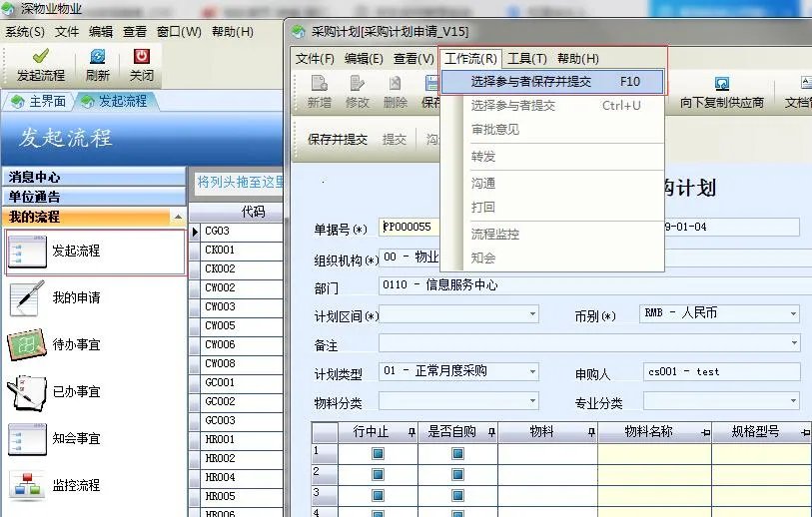812x517 pixels.
Task: Open the 工具(T) menu
Action: (x=526, y=59)
